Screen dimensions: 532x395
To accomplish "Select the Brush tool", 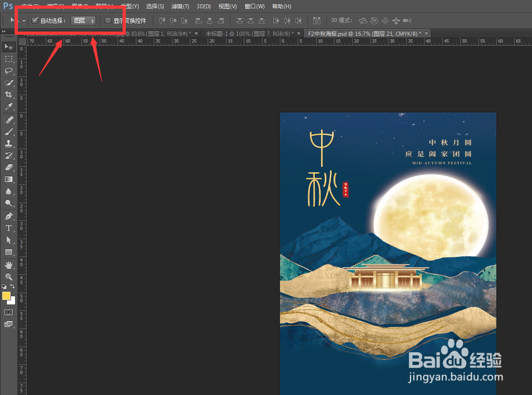I will pos(9,132).
